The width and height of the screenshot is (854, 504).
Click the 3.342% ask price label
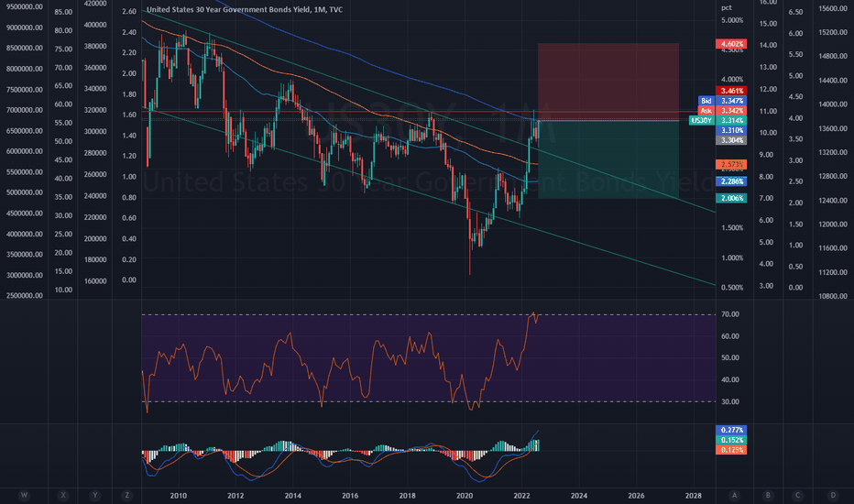point(731,111)
